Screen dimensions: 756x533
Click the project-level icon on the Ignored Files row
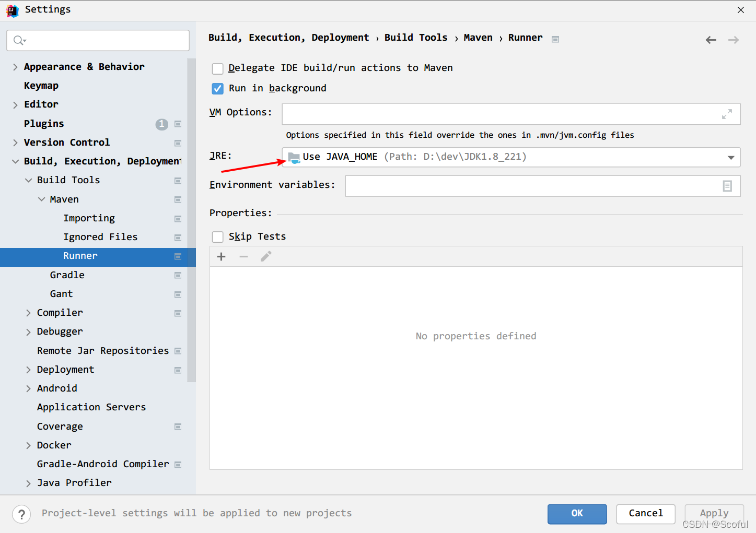click(178, 238)
